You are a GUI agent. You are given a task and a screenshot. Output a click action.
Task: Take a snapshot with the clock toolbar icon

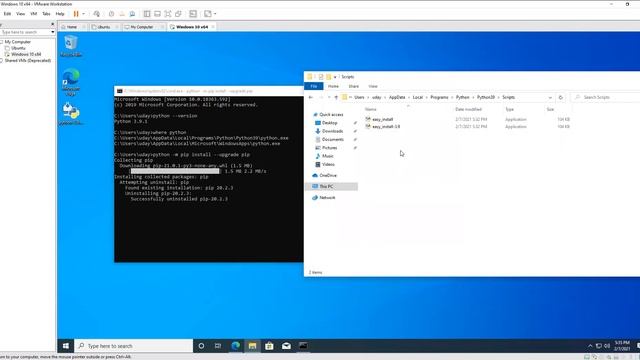(x=111, y=14)
